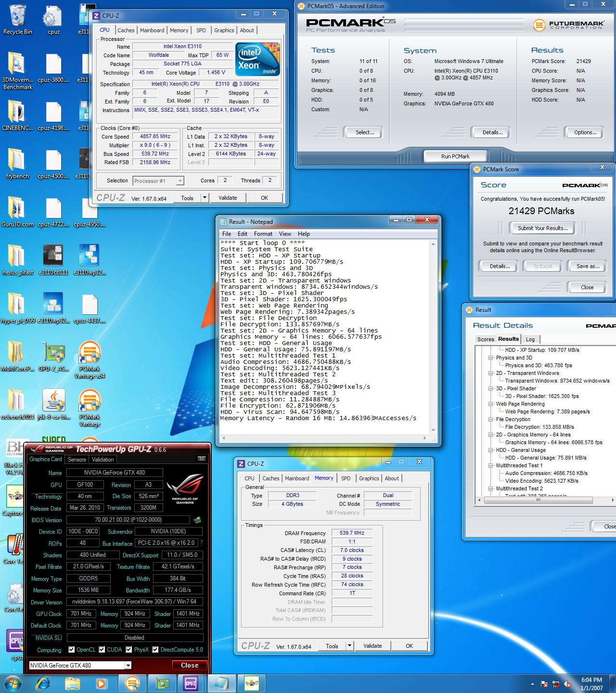The width and height of the screenshot is (616, 693).
Task: Select the cpuz-4722... file icon
Action: coord(53,212)
